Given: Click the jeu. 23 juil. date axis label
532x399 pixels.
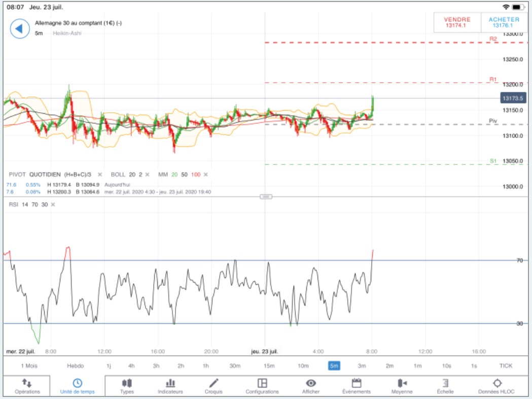Looking at the screenshot, I should pyautogui.click(x=264, y=351).
